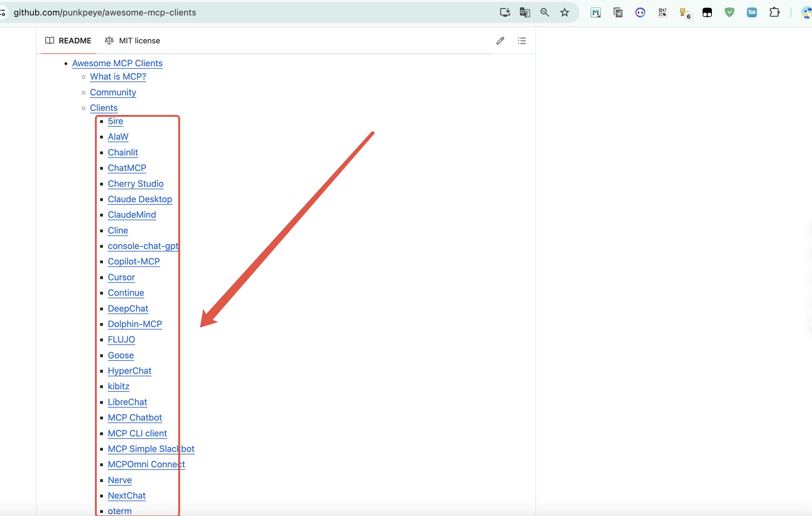Click the gray stacked pages extension icon
Screen dimensions: 812x516
tap(618, 12)
